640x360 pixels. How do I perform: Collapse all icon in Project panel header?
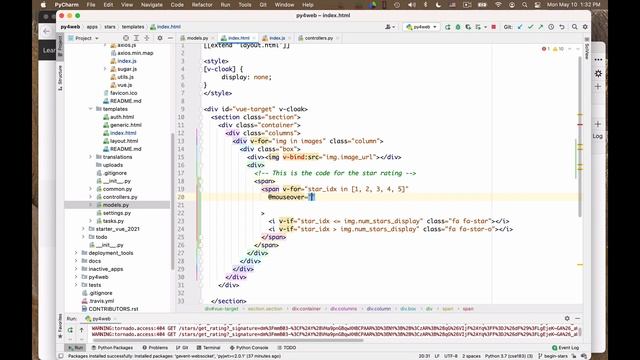[147, 38]
